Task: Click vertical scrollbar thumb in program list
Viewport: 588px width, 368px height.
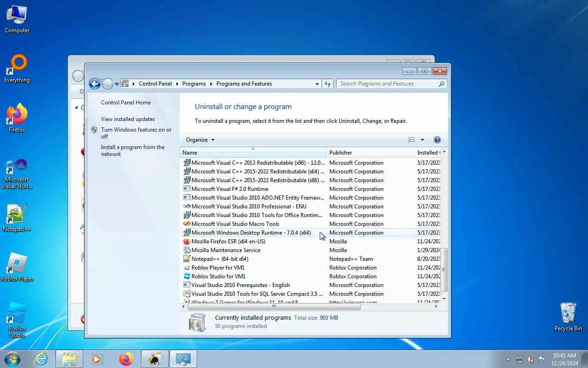Action: pos(444,270)
